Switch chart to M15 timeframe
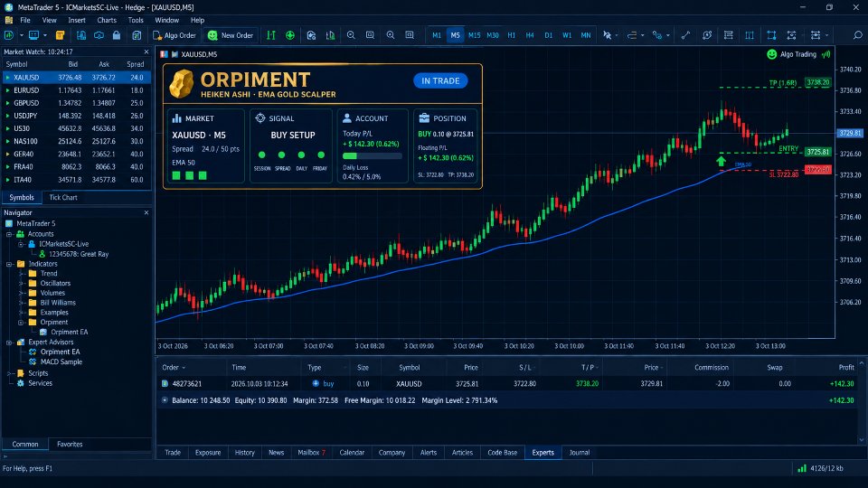Screen dimensions: 868x488 coord(475,35)
